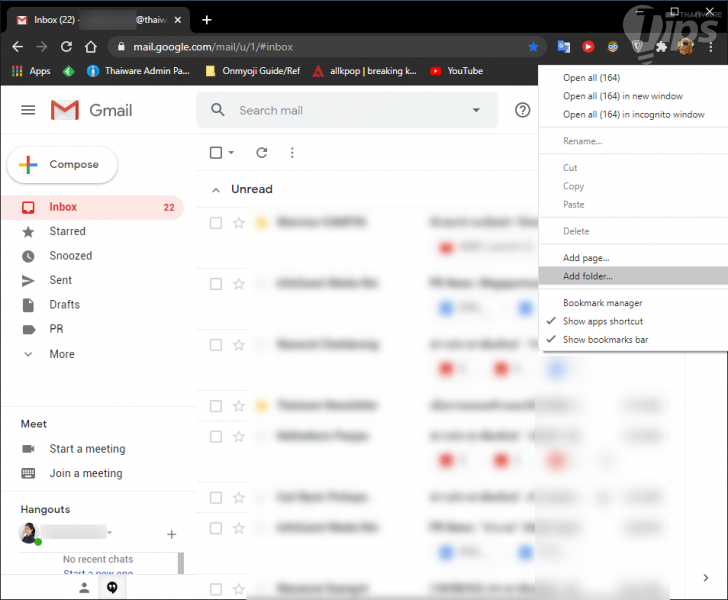The image size is (728, 600).
Task: Open the browser home page icon
Action: click(91, 46)
